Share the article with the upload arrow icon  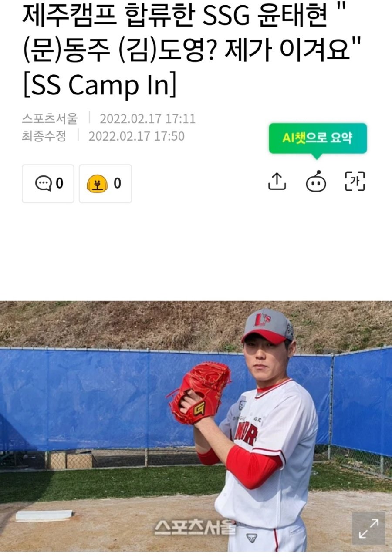coord(277,182)
